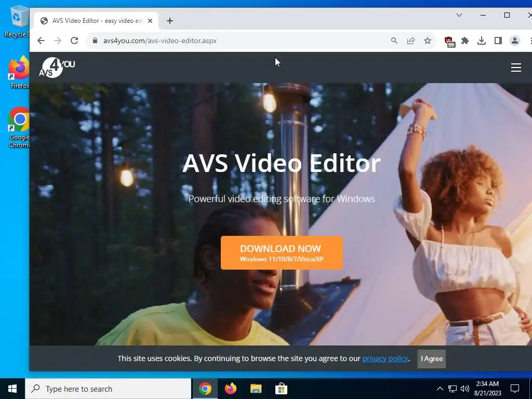Click the taskbar search box
Viewport: 532px width, 399px height.
click(x=108, y=389)
